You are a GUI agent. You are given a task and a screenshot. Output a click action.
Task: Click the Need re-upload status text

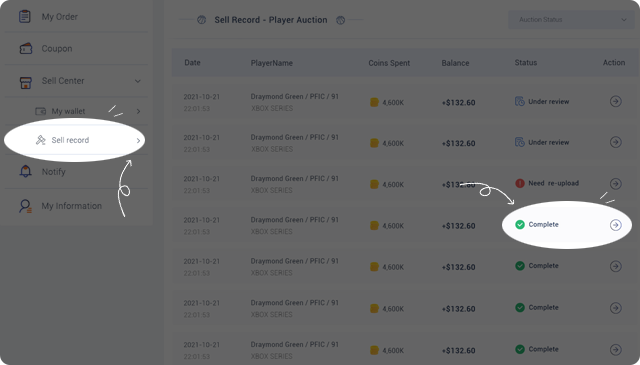(x=553, y=183)
